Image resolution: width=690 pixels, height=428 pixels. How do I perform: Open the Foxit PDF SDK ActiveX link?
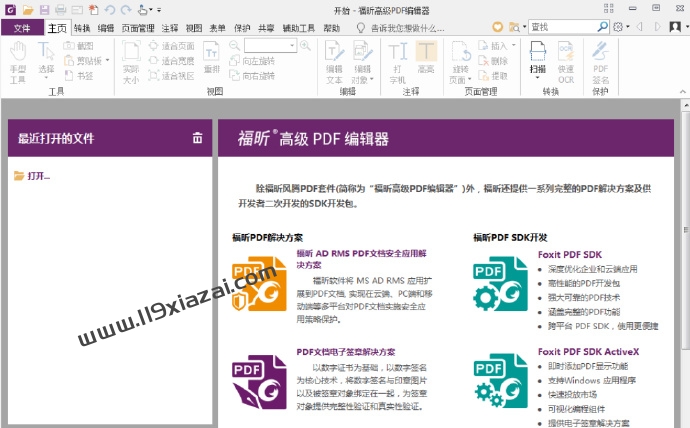coord(588,352)
